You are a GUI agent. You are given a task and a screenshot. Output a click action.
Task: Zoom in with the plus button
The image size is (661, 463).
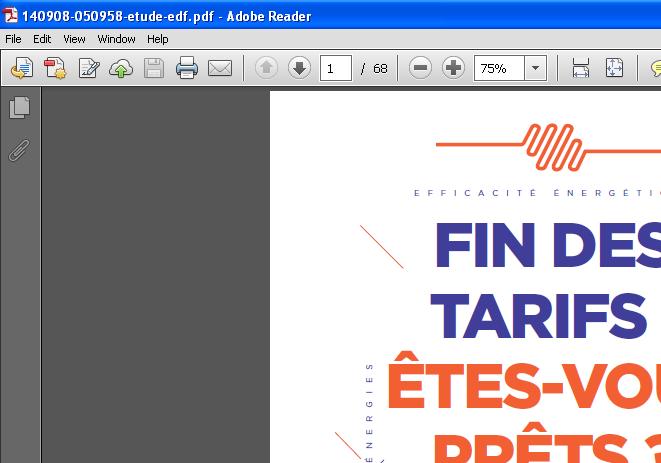click(454, 68)
